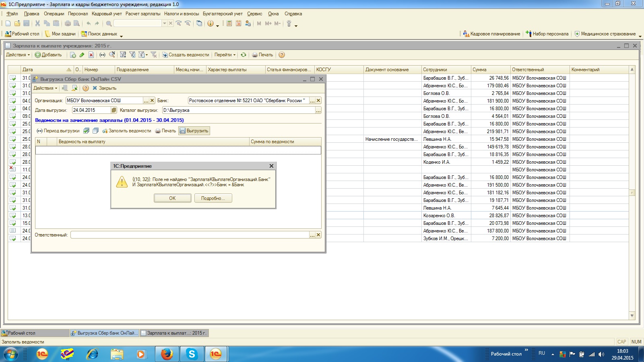This screenshot has width=644, height=362.
Task: Click Создать ведомости in list toolbar
Action: click(186, 55)
